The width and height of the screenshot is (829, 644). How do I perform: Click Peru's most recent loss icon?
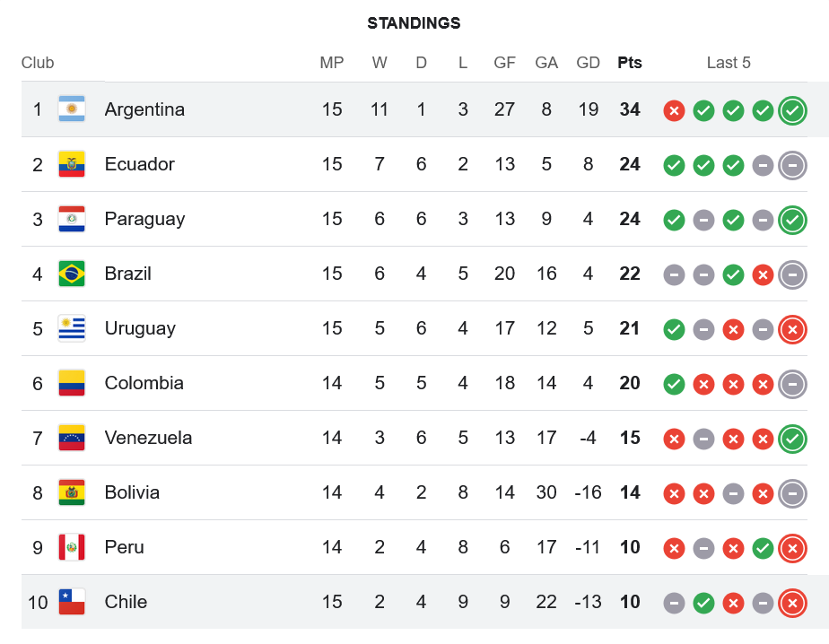point(791,548)
